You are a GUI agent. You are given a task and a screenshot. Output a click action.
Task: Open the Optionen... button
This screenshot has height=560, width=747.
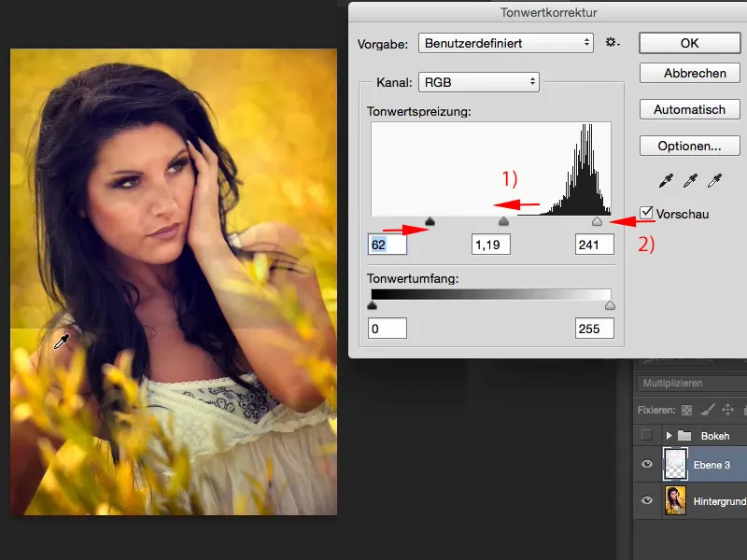coord(689,146)
